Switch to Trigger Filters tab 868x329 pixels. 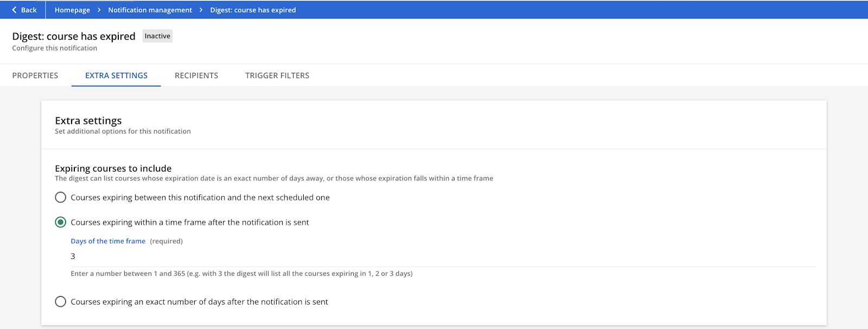click(x=277, y=75)
